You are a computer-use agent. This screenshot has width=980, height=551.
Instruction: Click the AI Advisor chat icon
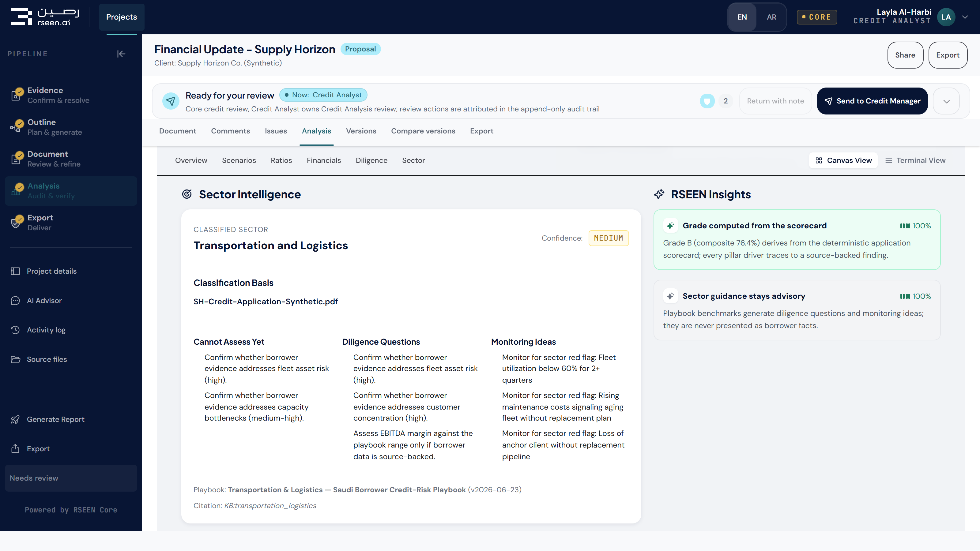coord(15,300)
